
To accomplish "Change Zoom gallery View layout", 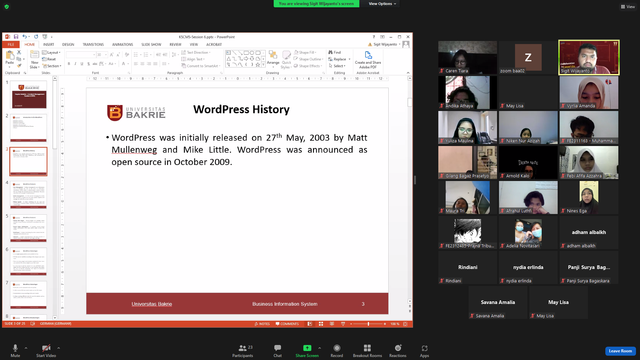I will click(628, 7).
